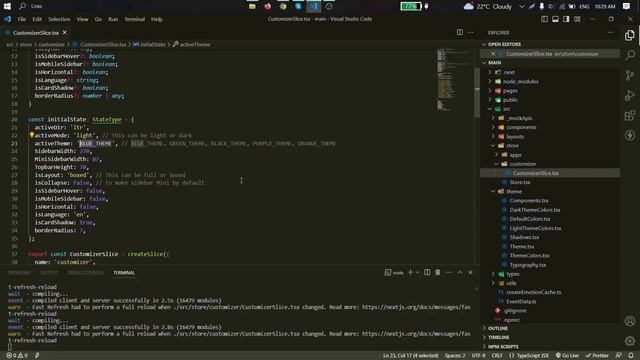Screen dimensions: 640x360
Task: Maximize the terminal panel size
Action: (460, 272)
